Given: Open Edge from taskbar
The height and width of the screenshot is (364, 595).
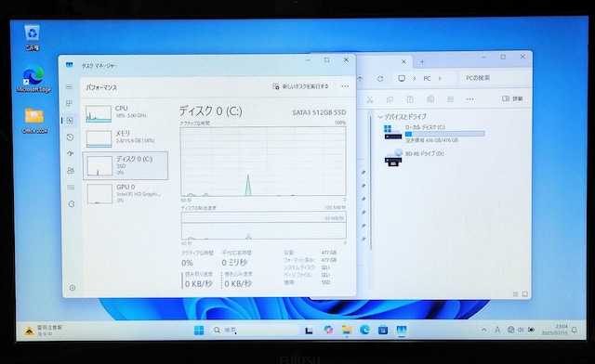Looking at the screenshot, I should click(364, 330).
